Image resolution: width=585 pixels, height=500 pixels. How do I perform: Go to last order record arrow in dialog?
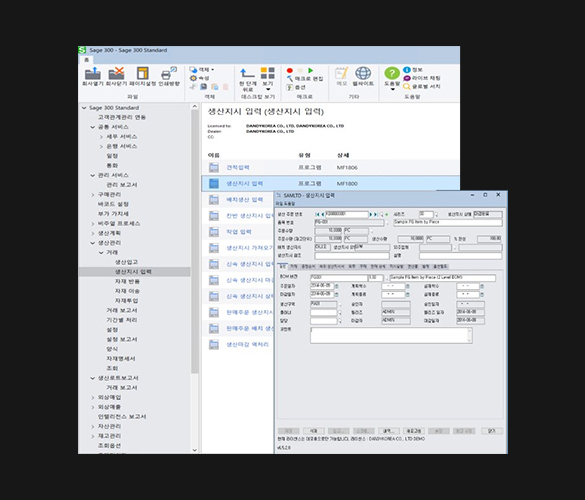(376, 215)
